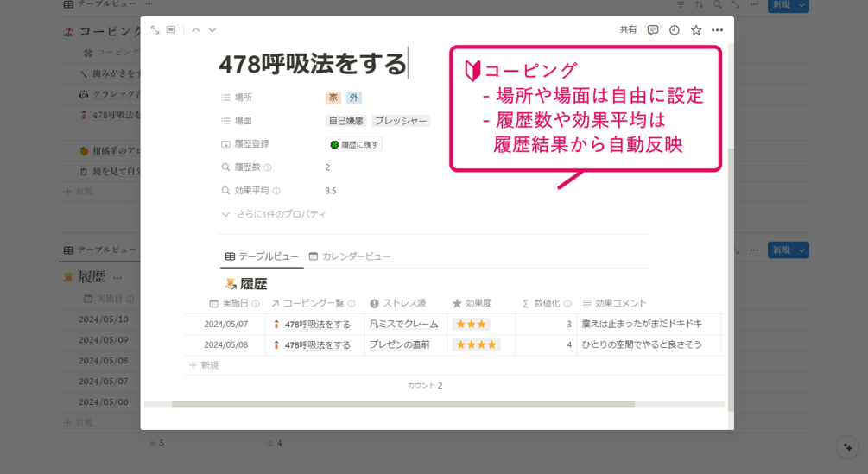Image resolution: width=868 pixels, height=474 pixels.
Task: Click date cell 2024/05/08 in modal
Action: click(225, 344)
